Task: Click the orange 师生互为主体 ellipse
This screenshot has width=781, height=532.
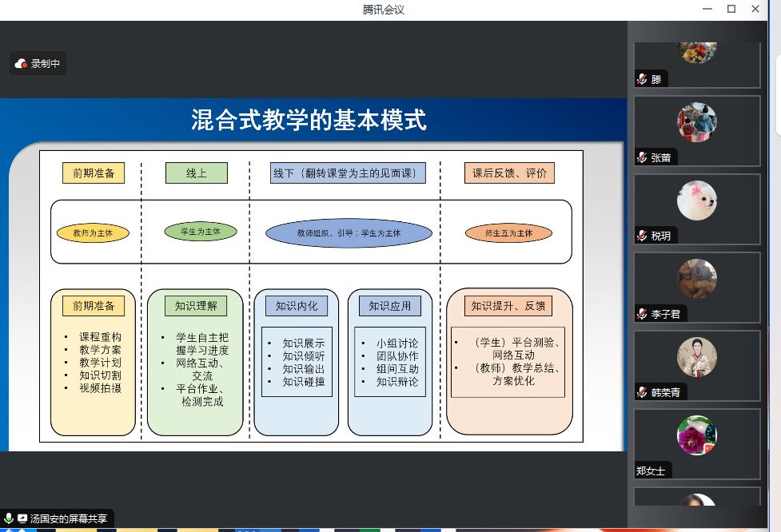Action: (508, 233)
